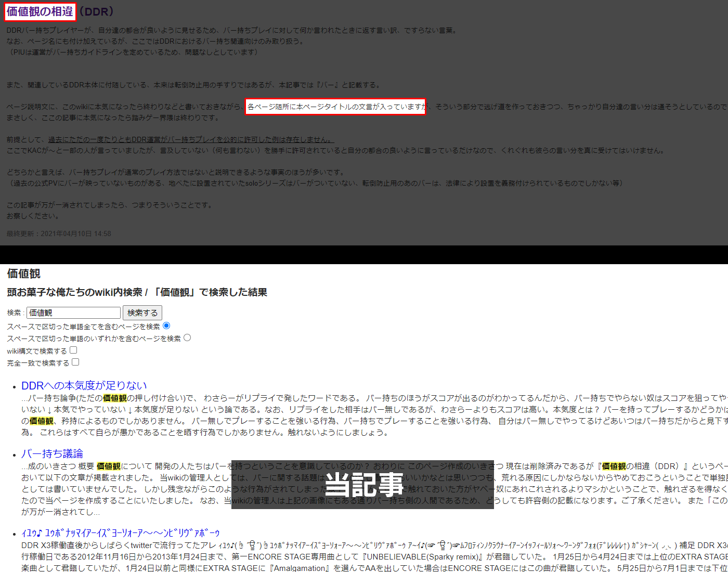
Task: Open the 価値観の相違 title link
Action: (40, 11)
